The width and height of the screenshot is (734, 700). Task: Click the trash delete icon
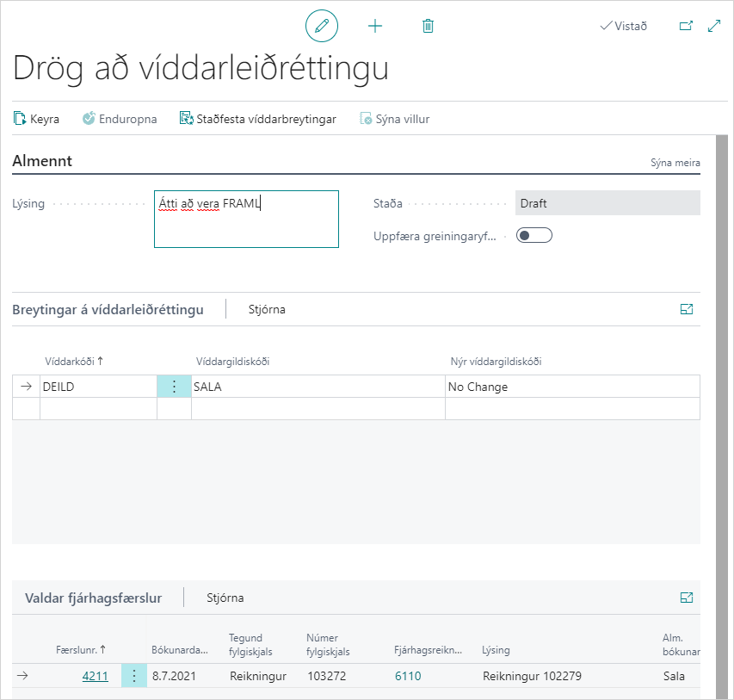(428, 26)
